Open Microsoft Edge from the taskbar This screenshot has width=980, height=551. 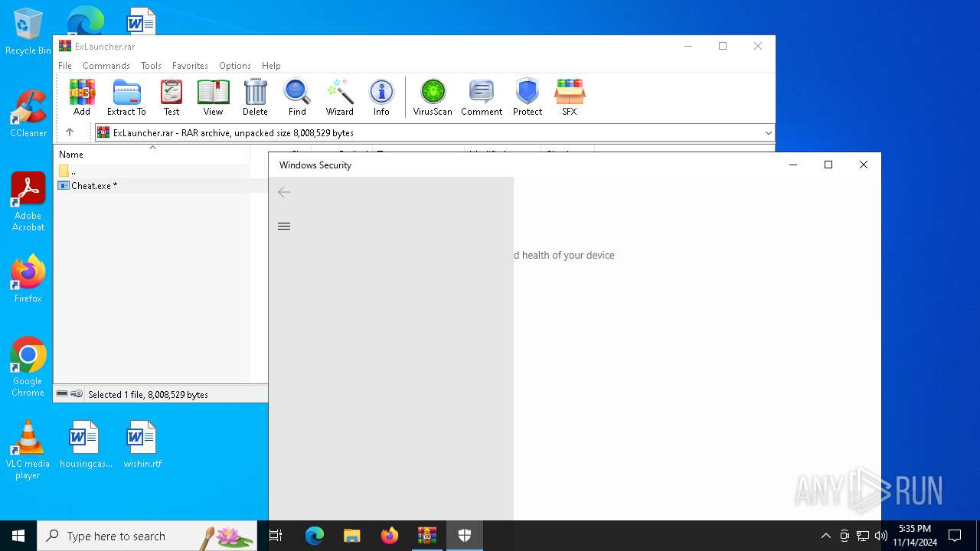click(x=315, y=536)
